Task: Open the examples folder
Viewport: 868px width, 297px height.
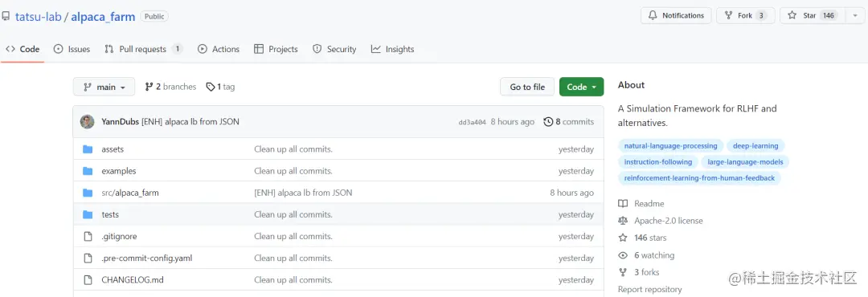Action: 118,171
